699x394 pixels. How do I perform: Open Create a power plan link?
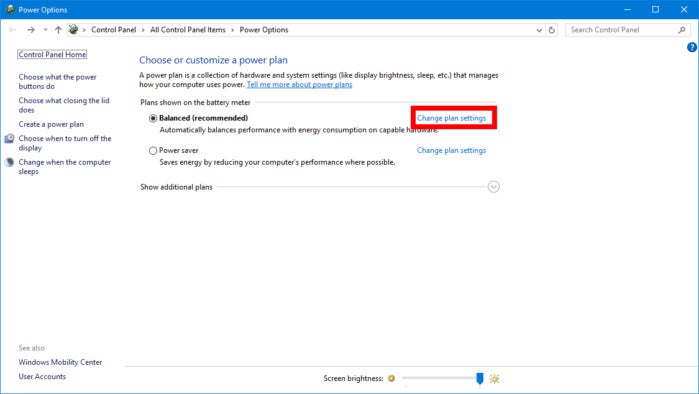pyautogui.click(x=51, y=124)
